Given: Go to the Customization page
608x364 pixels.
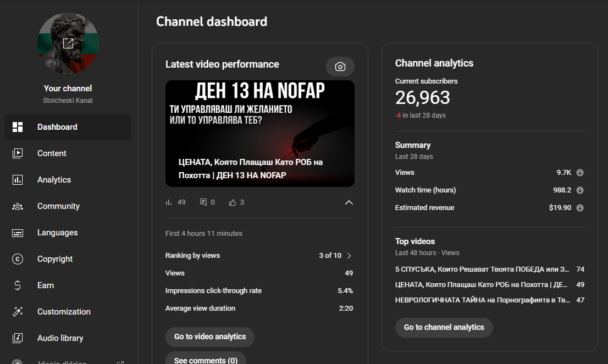Looking at the screenshot, I should (x=68, y=312).
